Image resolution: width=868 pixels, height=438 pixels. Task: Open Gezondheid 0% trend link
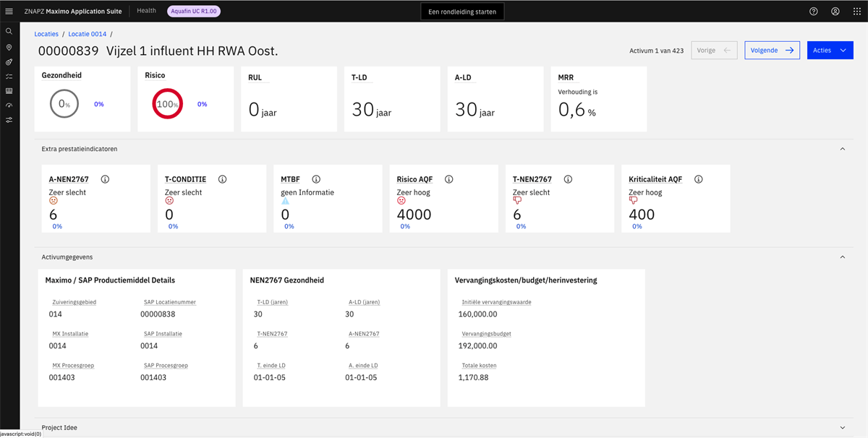99,104
